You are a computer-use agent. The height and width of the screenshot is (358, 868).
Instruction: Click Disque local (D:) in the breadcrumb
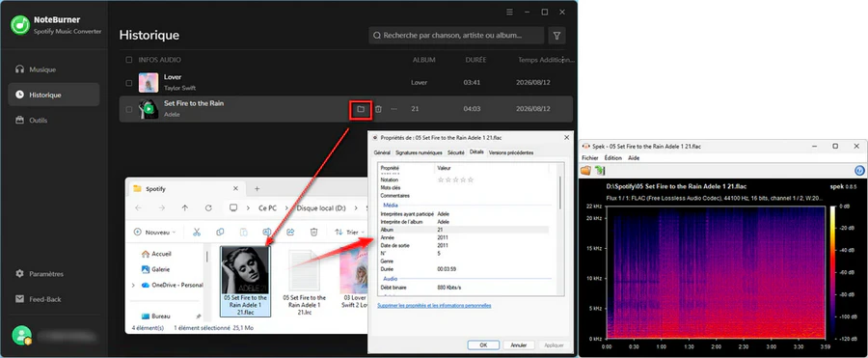click(321, 208)
